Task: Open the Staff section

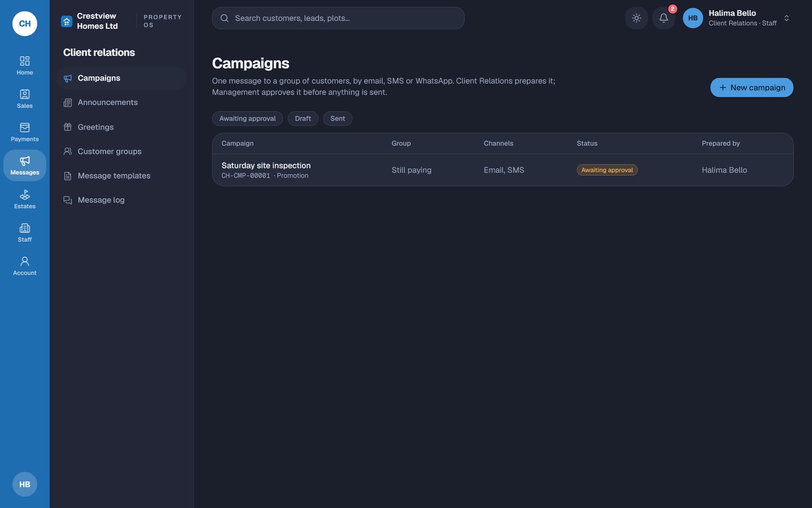Action: (24, 233)
